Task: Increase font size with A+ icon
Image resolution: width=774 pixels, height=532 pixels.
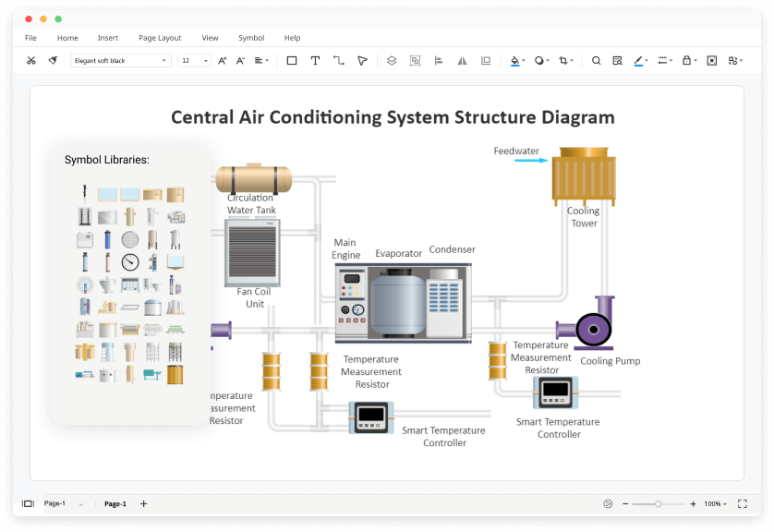Action: click(x=222, y=61)
